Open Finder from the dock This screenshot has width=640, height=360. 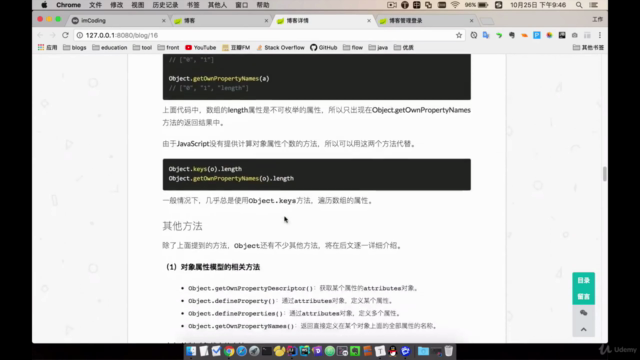(x=191, y=351)
